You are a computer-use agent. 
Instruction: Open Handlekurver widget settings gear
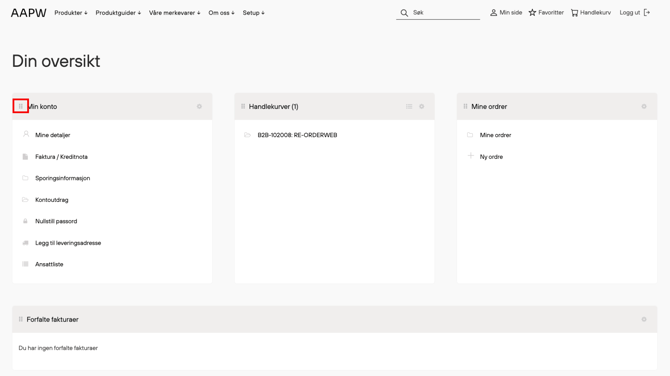pyautogui.click(x=421, y=106)
